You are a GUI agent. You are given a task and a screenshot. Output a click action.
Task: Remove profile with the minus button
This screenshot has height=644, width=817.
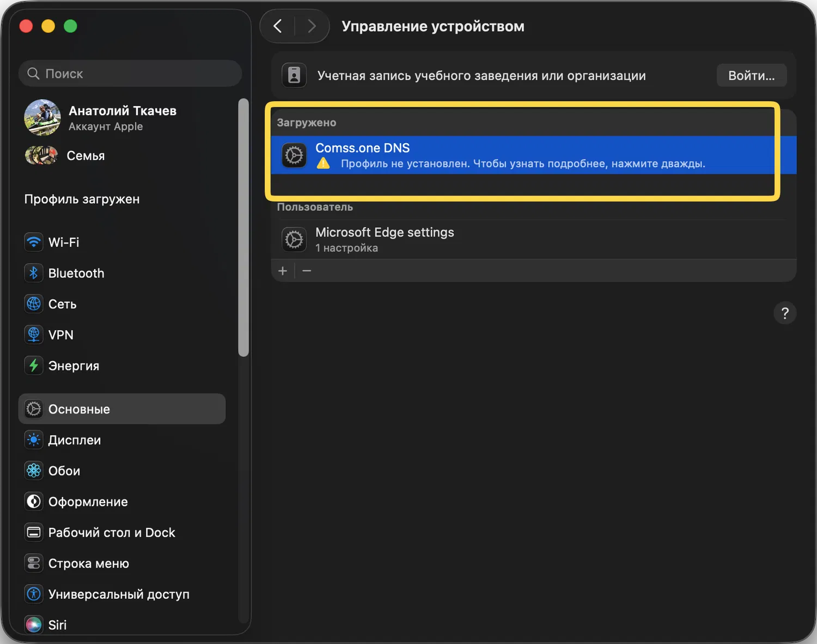307,271
